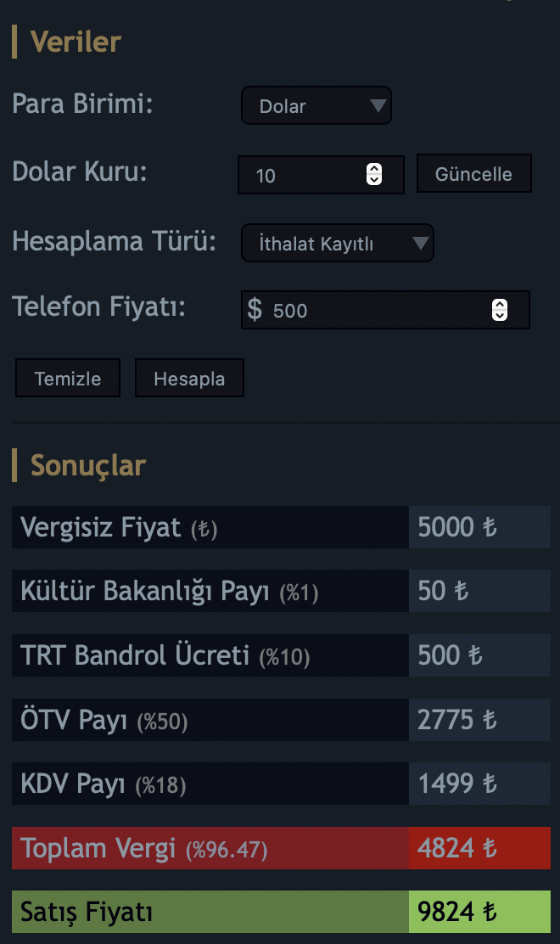Decrease Telefon Fiyatı with the down arrow

500,317
